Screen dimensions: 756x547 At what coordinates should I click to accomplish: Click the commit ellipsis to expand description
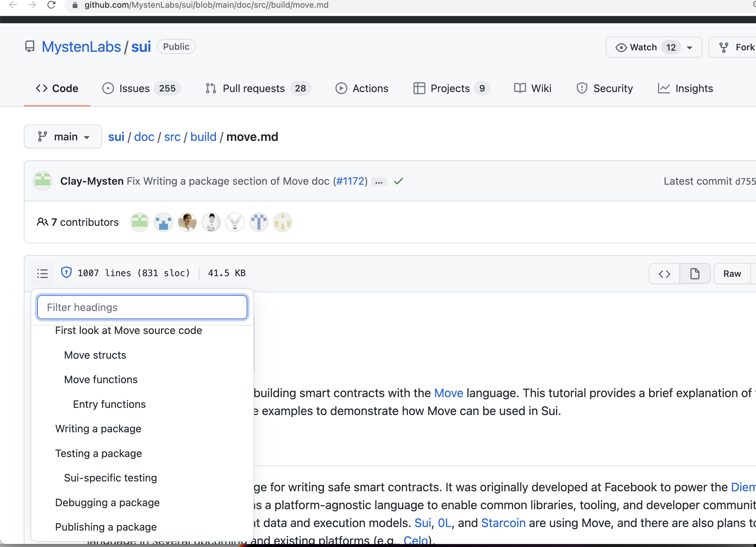tap(379, 181)
